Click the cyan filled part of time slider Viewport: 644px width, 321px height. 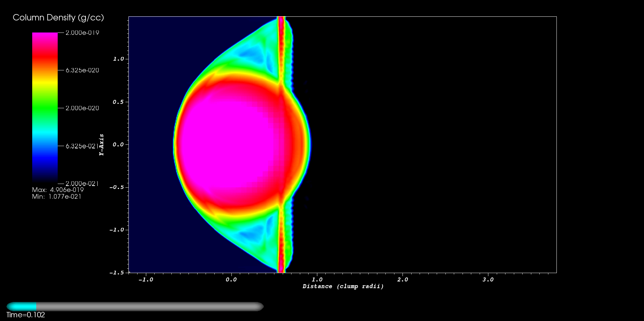21,307
